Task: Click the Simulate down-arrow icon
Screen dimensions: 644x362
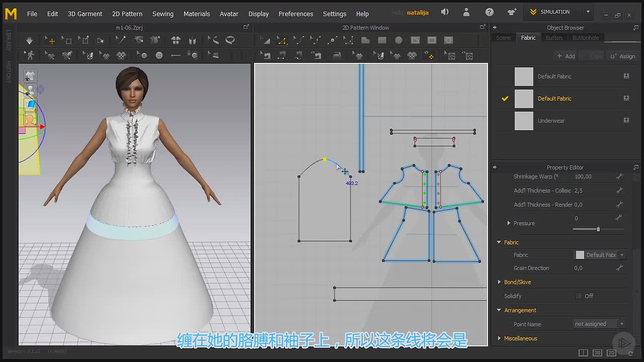Action: click(x=29, y=40)
